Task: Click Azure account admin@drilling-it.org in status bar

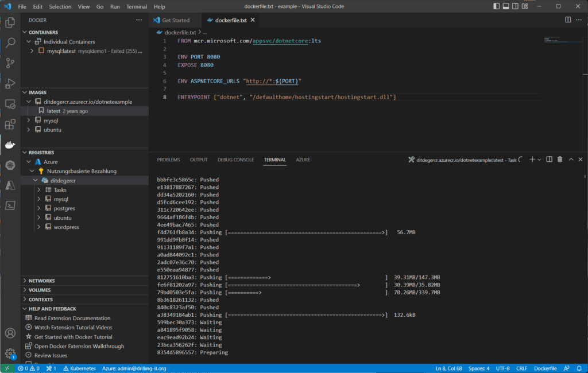Action: tap(134, 368)
